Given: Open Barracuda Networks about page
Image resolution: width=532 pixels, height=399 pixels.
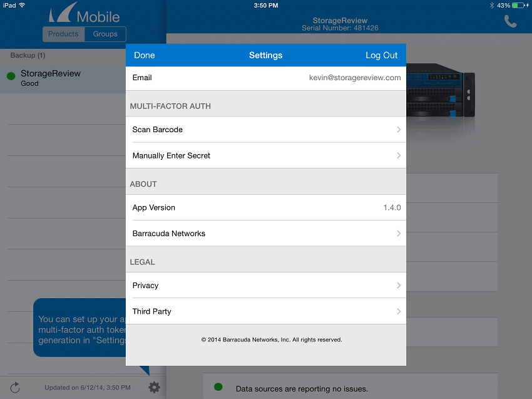Looking at the screenshot, I should point(266,233).
